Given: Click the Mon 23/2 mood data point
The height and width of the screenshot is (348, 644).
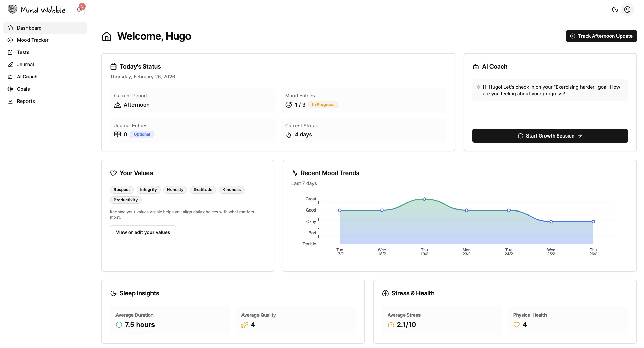Looking at the screenshot, I should pyautogui.click(x=466, y=210).
